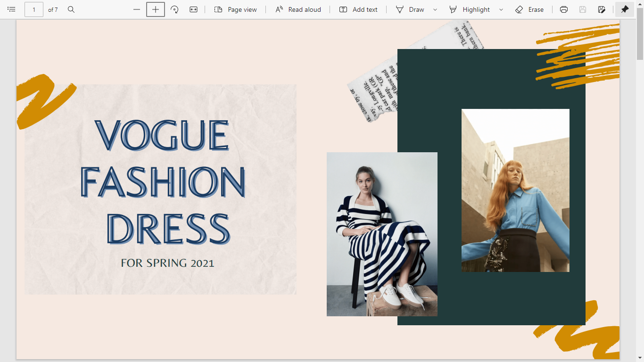Select the Add text tool
This screenshot has width=644, height=362.
(358, 9)
